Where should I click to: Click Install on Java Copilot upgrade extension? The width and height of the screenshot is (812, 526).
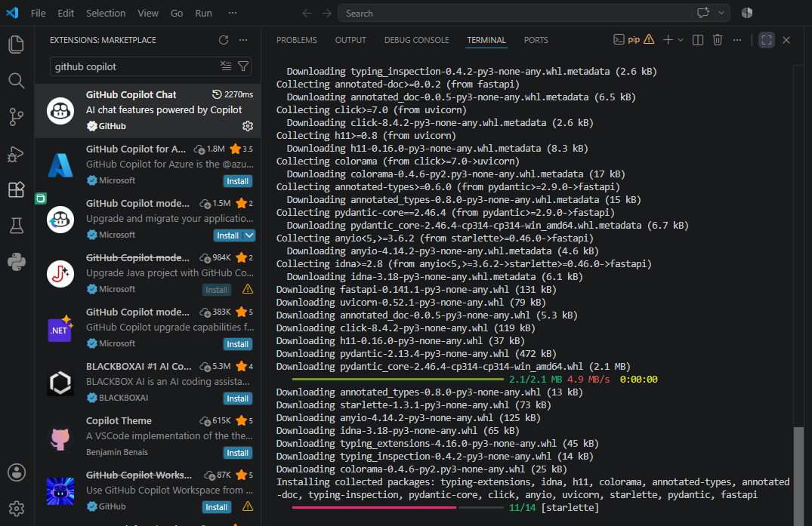point(217,290)
